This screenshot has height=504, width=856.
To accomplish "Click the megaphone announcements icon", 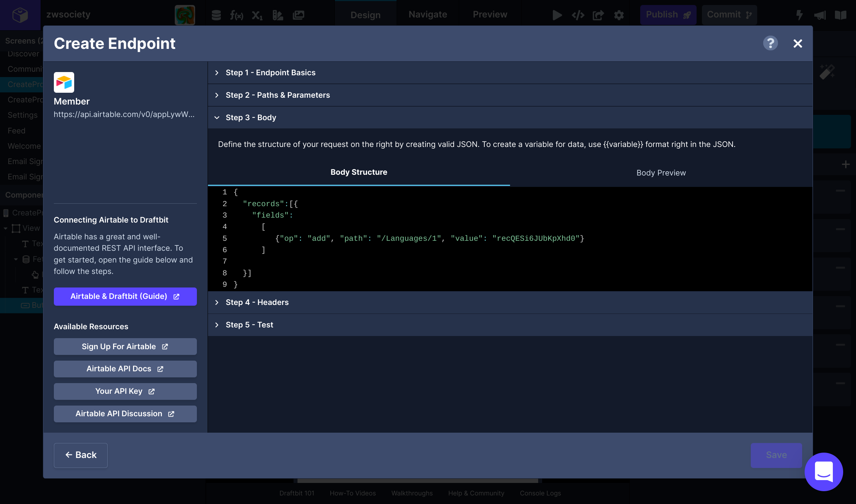I will point(820,15).
